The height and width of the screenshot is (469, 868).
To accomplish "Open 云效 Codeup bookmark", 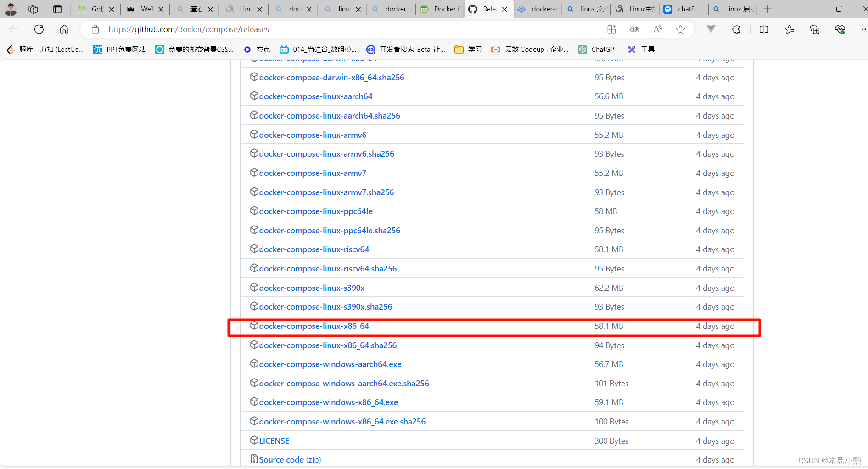I will [x=530, y=50].
